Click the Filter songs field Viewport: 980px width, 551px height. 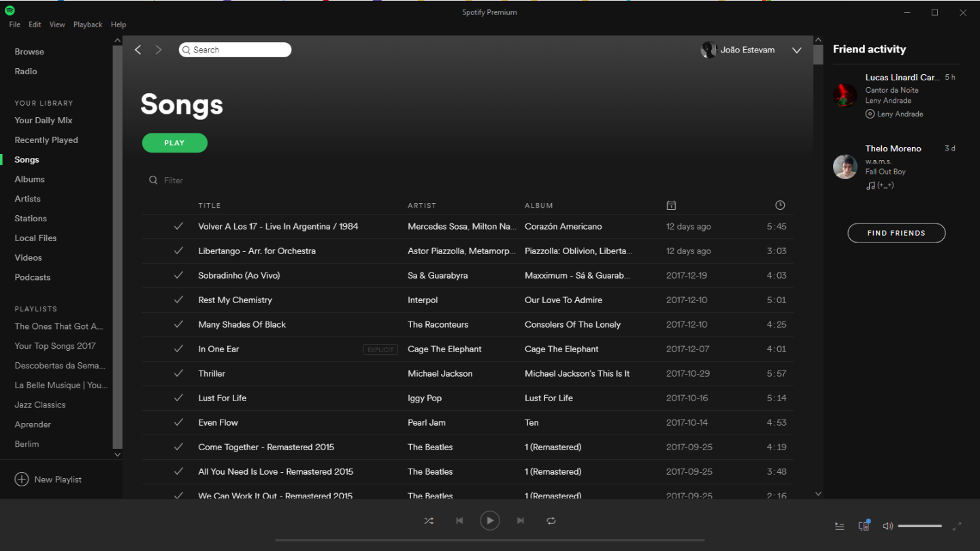pyautogui.click(x=174, y=180)
